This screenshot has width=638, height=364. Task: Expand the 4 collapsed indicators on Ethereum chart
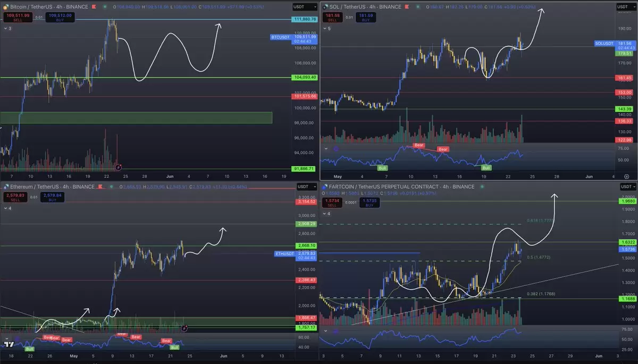point(7,208)
